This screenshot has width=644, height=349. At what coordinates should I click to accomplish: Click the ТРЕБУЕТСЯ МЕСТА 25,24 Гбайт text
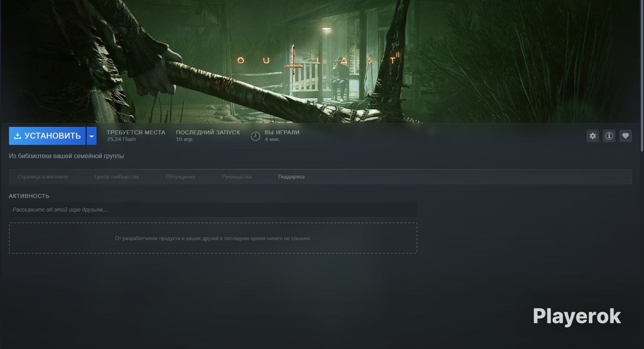pyautogui.click(x=136, y=135)
